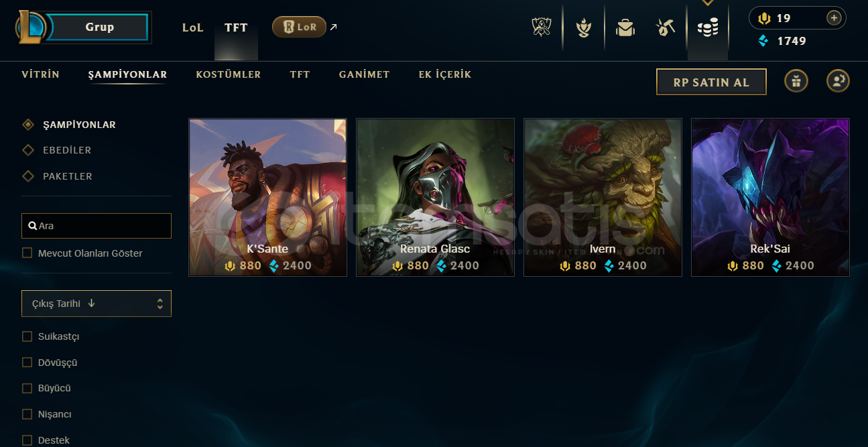This screenshot has height=447, width=868.
Task: Switch to the Ganimet tab
Action: coord(365,74)
